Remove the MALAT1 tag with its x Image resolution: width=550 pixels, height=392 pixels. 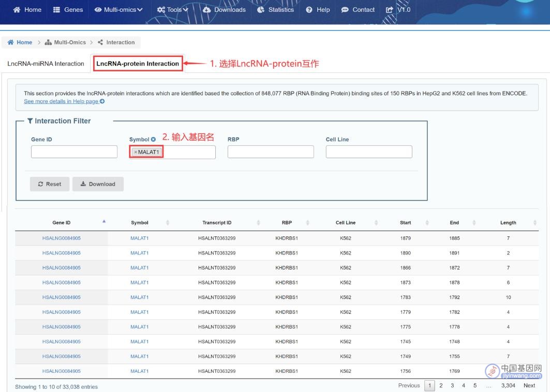pyautogui.click(x=136, y=152)
